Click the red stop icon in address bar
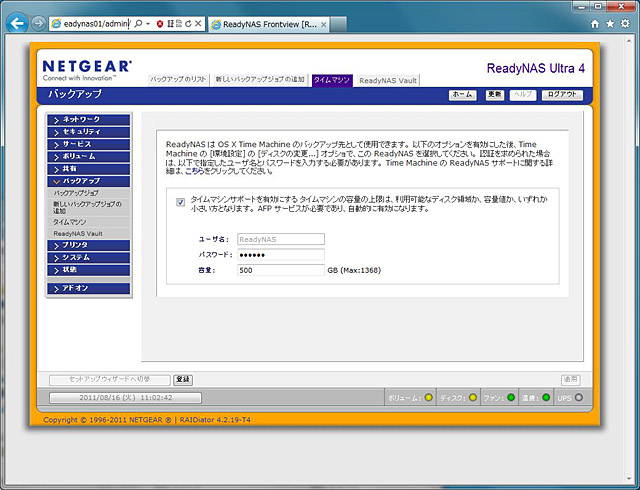The height and width of the screenshot is (490, 640). pyautogui.click(x=159, y=23)
